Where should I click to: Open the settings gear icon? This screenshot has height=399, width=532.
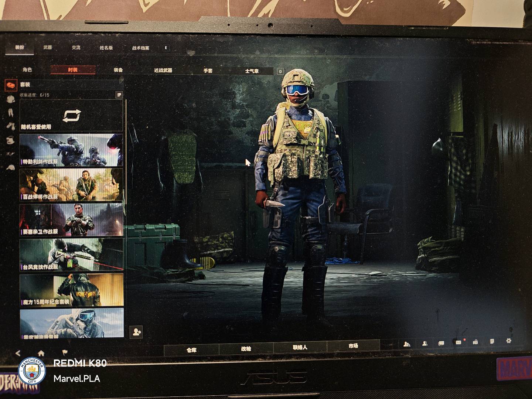(x=509, y=341)
